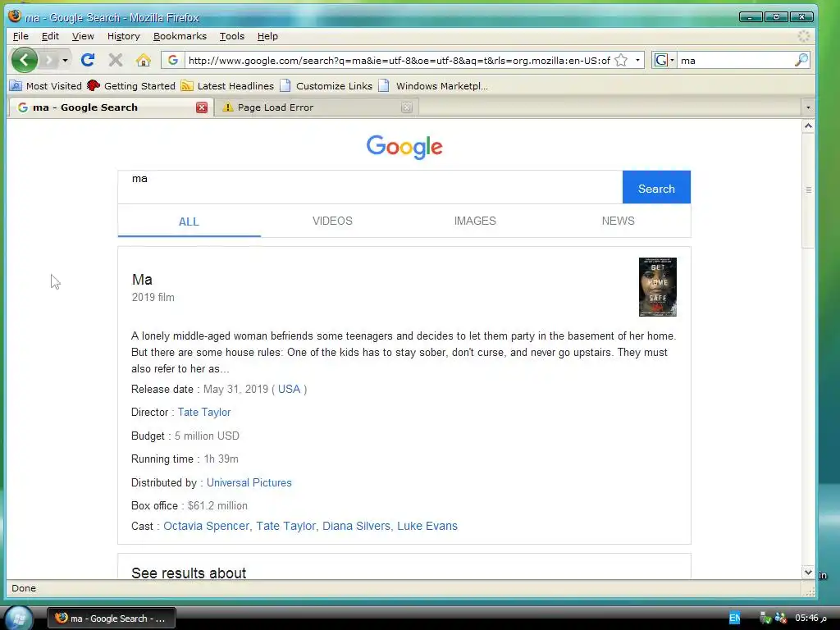Click the loading throbber icon in the menu bar

[804, 36]
